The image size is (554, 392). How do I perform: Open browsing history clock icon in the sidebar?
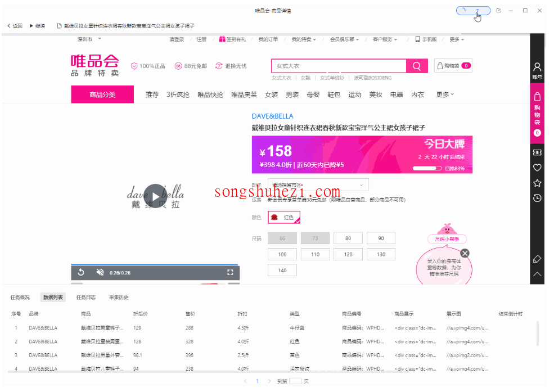tap(537, 198)
